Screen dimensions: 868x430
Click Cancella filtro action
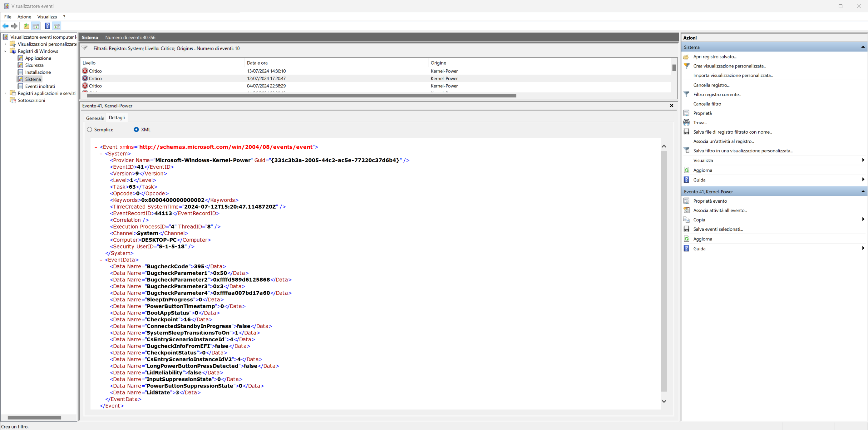(x=707, y=104)
